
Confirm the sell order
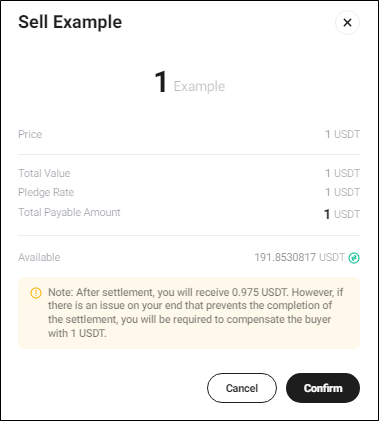323,388
